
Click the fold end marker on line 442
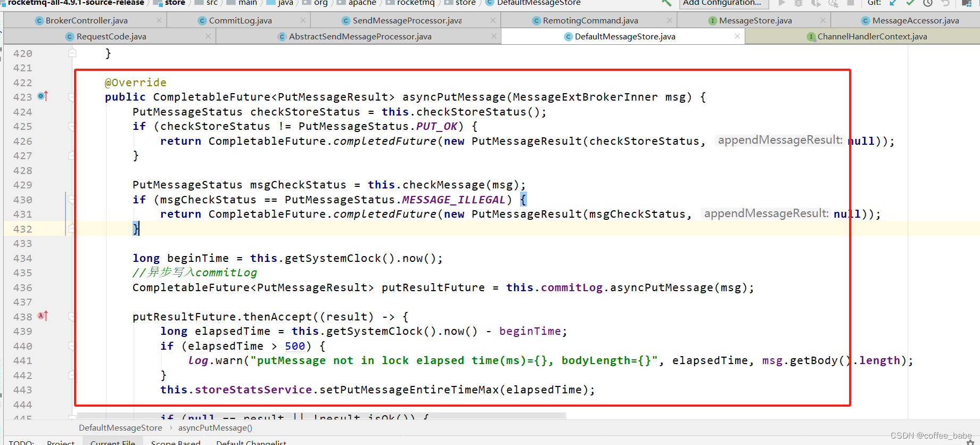72,375
